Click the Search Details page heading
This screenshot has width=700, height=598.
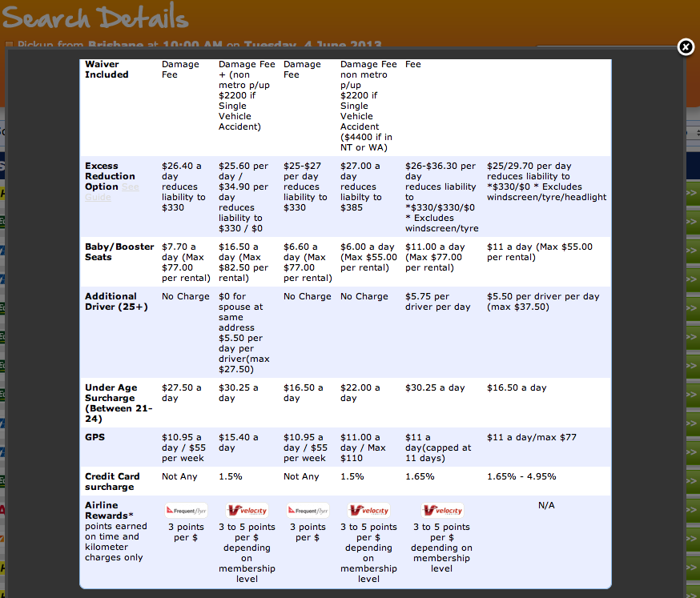(96, 18)
